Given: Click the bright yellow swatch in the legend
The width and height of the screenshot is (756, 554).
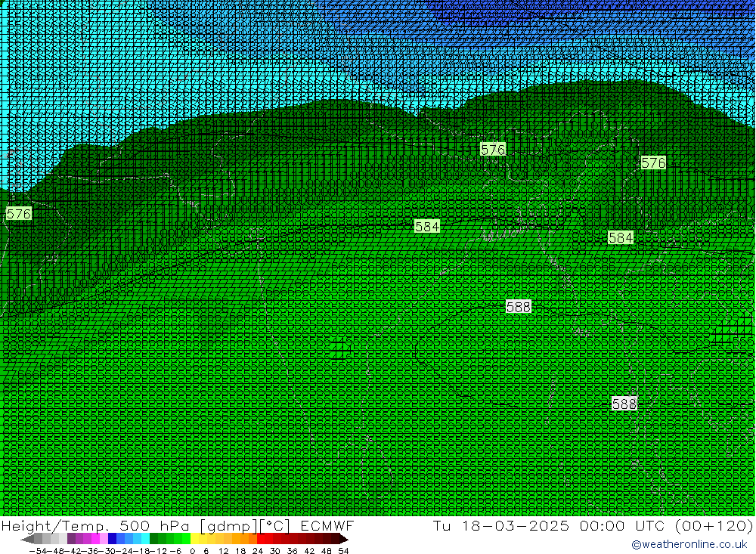Looking at the screenshot, I should point(194,539).
